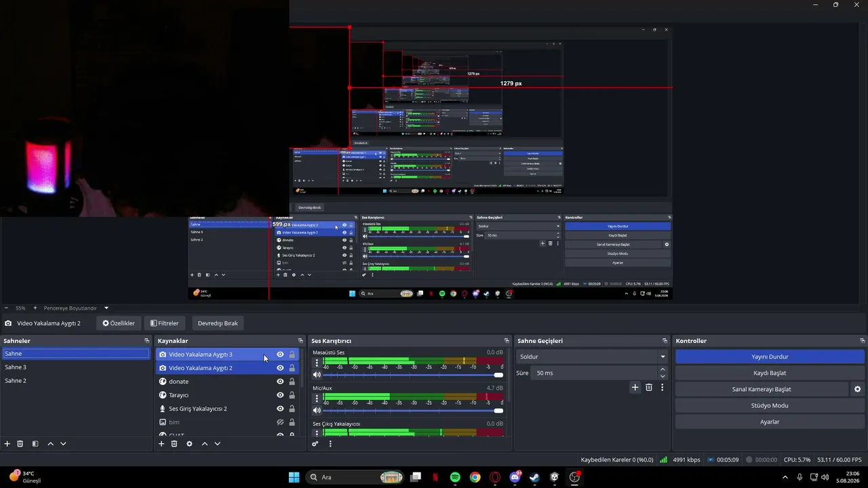868x488 pixels.
Task: Hide Video Yakalama Aygıtı 3 source
Action: [280, 354]
